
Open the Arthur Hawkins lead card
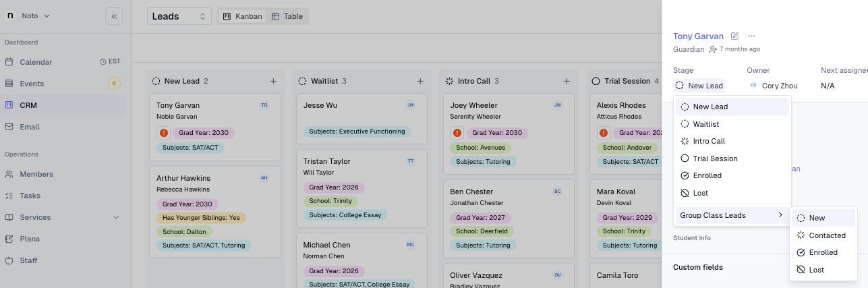click(x=215, y=212)
